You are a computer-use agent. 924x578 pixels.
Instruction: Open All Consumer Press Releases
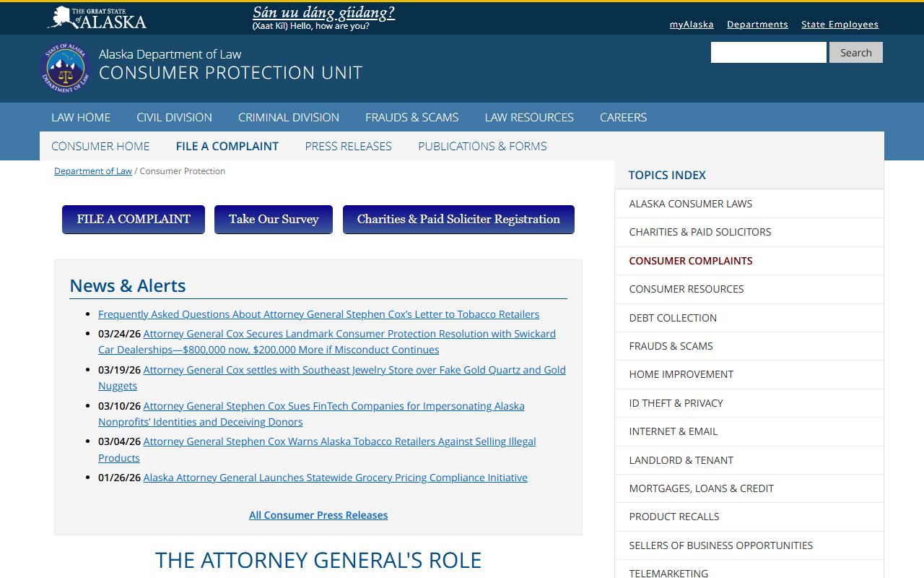coord(318,515)
